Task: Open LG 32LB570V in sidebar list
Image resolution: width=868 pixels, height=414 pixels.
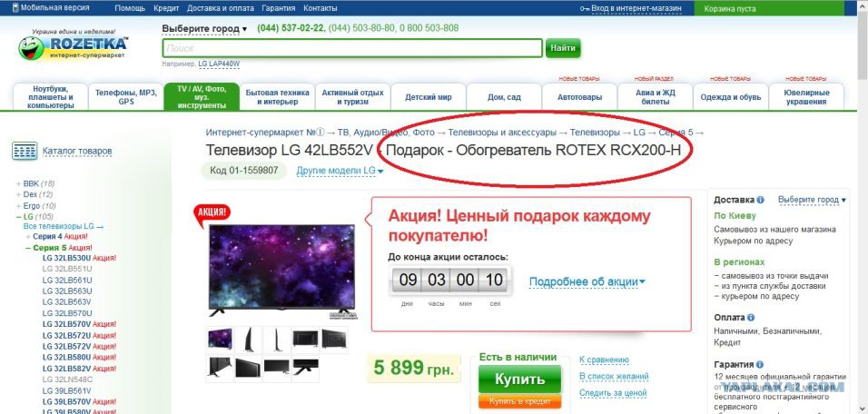Action: point(67,324)
